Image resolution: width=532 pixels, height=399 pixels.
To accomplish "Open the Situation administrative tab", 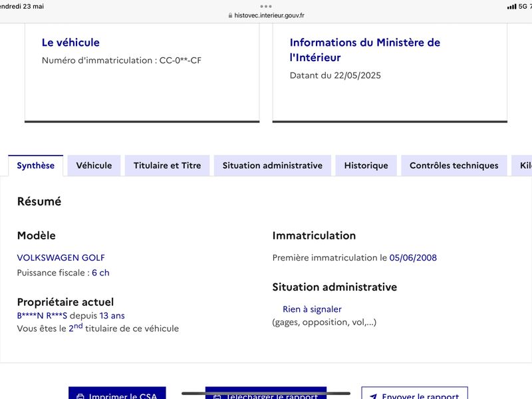I will (x=273, y=166).
